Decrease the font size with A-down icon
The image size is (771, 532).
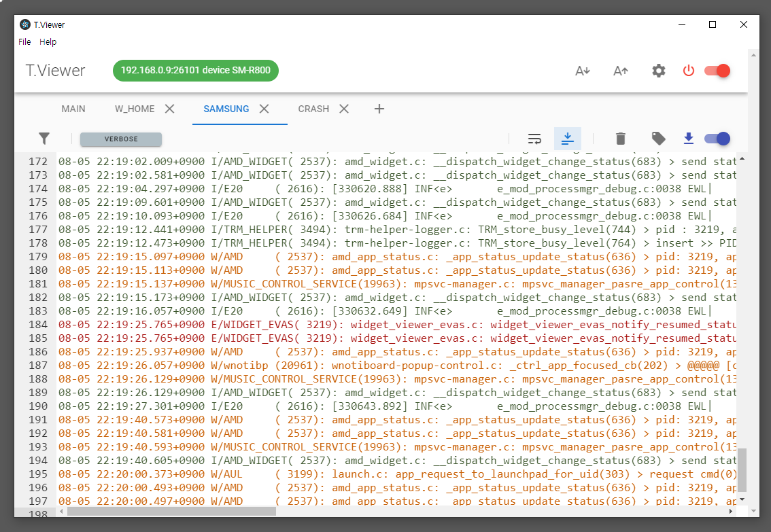(x=582, y=71)
